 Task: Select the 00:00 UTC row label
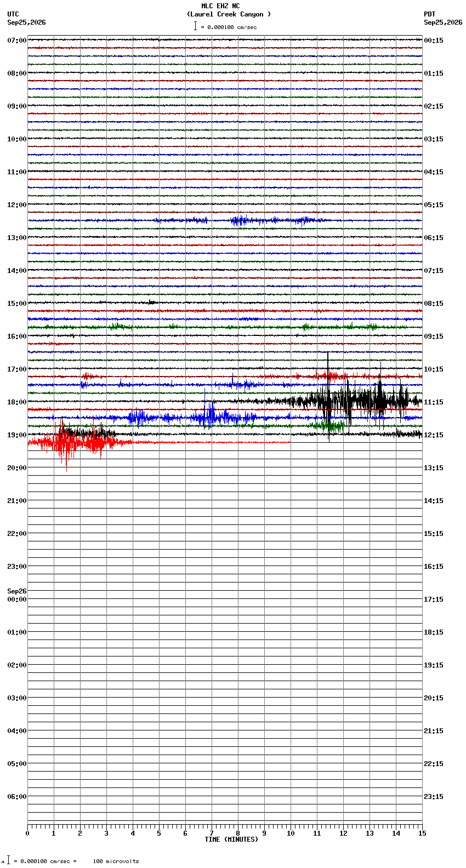(17, 599)
